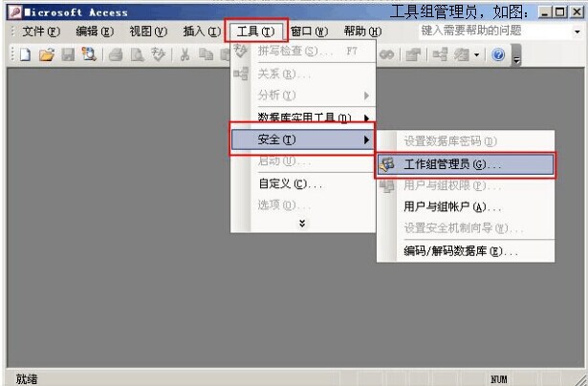Expand hidden Tools menu items chevron
Viewport: 588px width, 386px height.
[303, 223]
